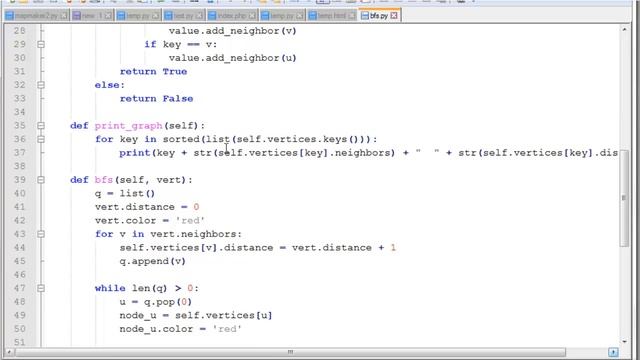This screenshot has height=360, width=640.
Task: Close the temp.html tab
Action: coord(352,16)
